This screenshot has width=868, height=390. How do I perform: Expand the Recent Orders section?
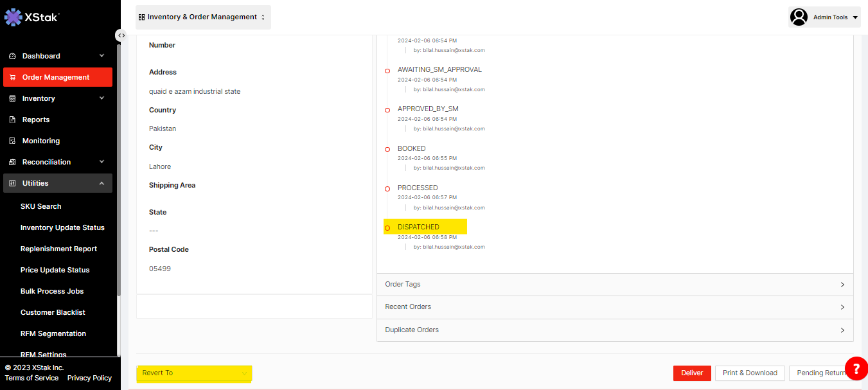pos(615,307)
